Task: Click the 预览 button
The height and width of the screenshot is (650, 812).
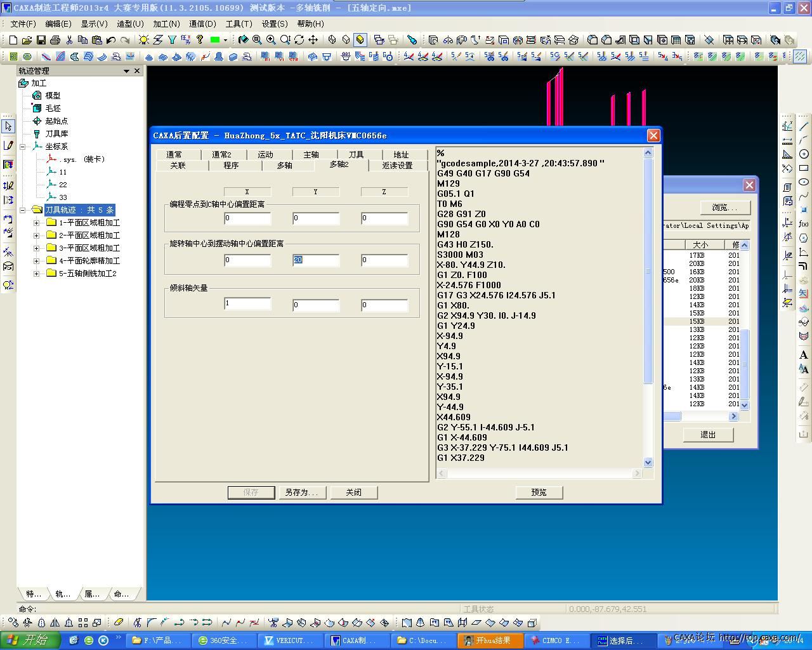Action: [539, 493]
